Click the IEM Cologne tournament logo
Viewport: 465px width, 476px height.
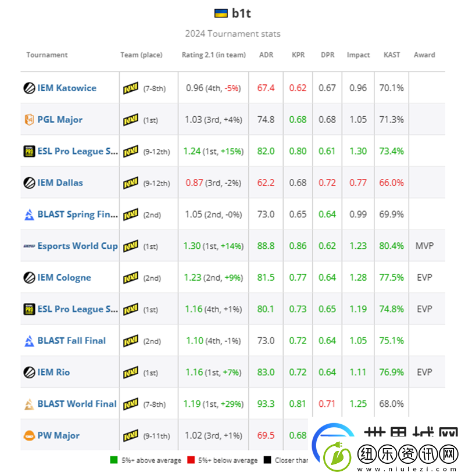point(29,278)
